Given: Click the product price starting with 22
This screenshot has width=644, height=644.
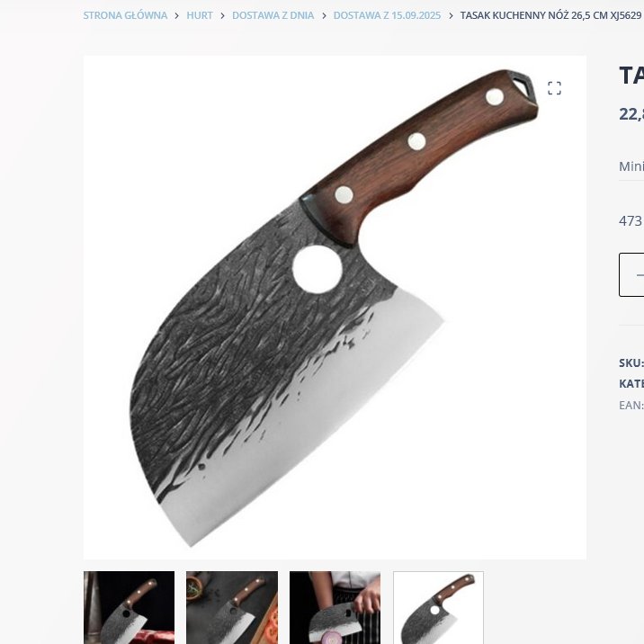Looking at the screenshot, I should (x=631, y=113).
